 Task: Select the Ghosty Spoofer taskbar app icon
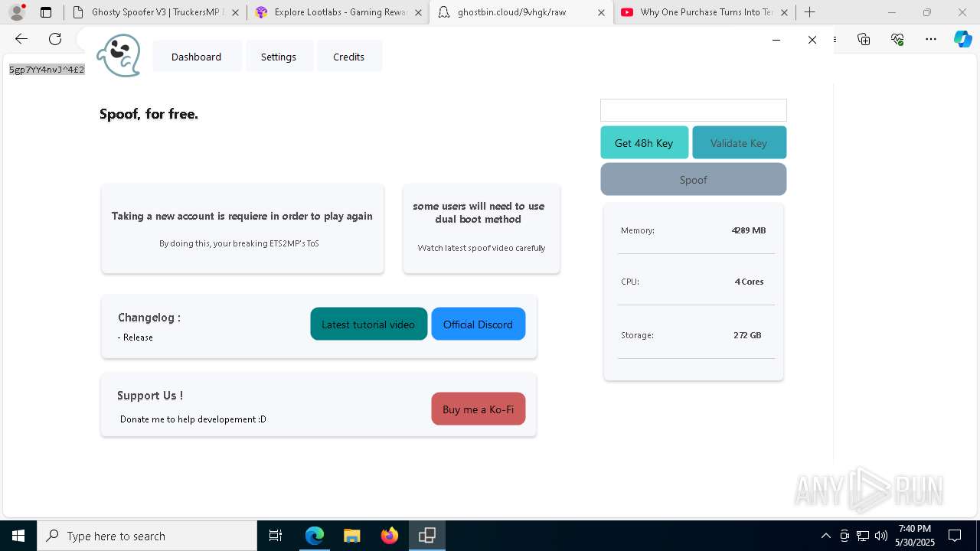click(427, 536)
